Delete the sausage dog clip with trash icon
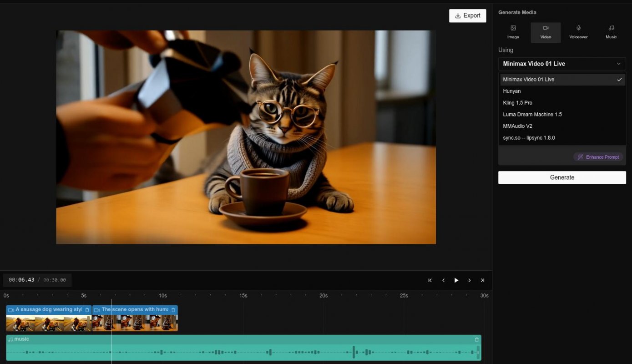632x364 pixels. pyautogui.click(x=87, y=309)
